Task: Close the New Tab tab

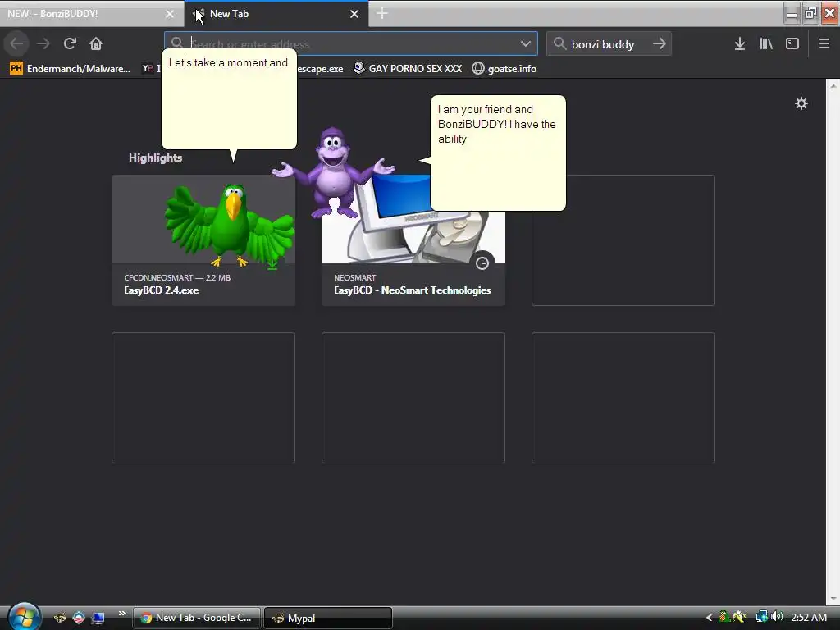Action: [354, 14]
